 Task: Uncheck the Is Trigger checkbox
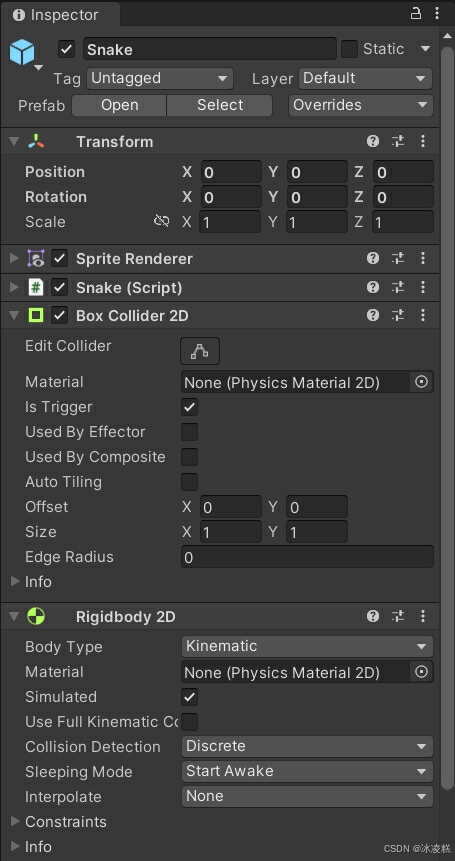click(x=189, y=407)
